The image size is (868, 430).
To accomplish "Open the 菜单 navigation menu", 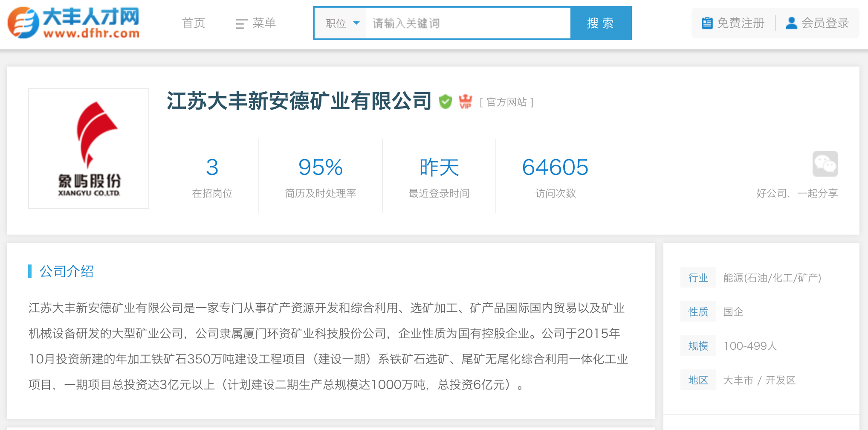I will click(264, 23).
